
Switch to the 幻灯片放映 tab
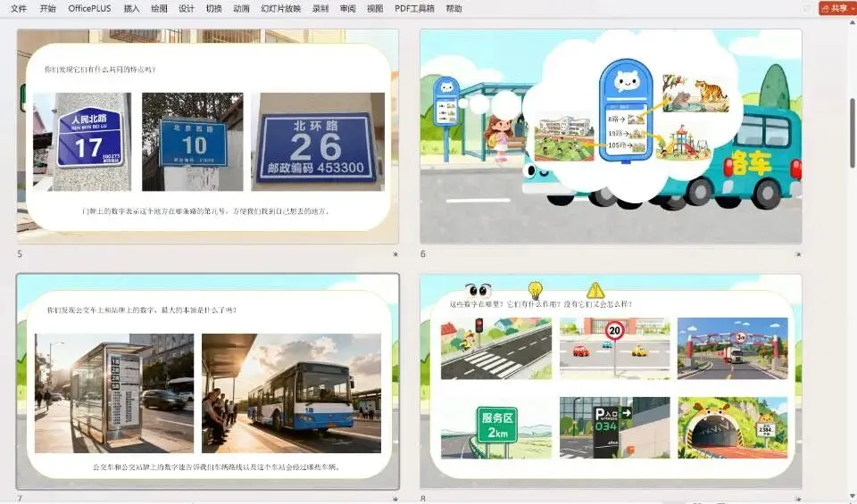(281, 8)
